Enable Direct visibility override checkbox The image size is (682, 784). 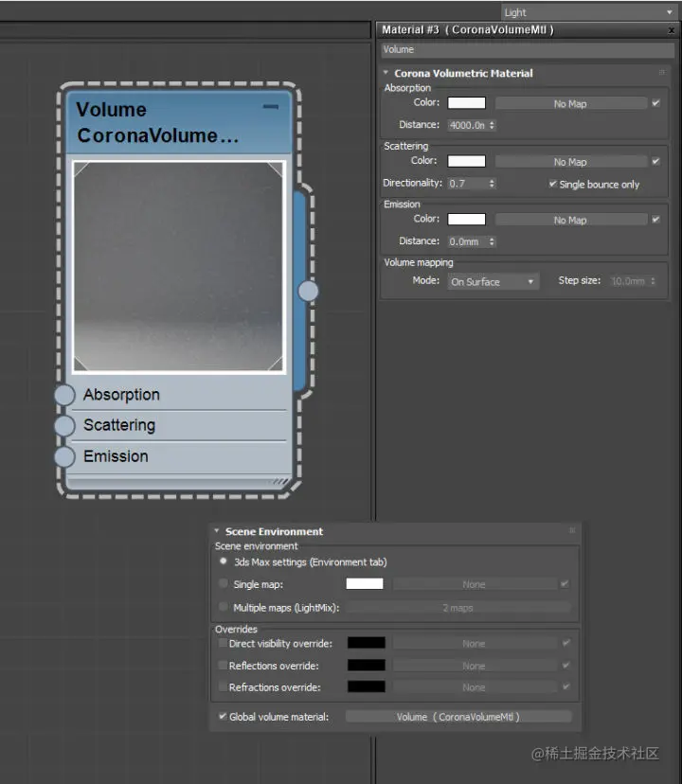pyautogui.click(x=223, y=643)
